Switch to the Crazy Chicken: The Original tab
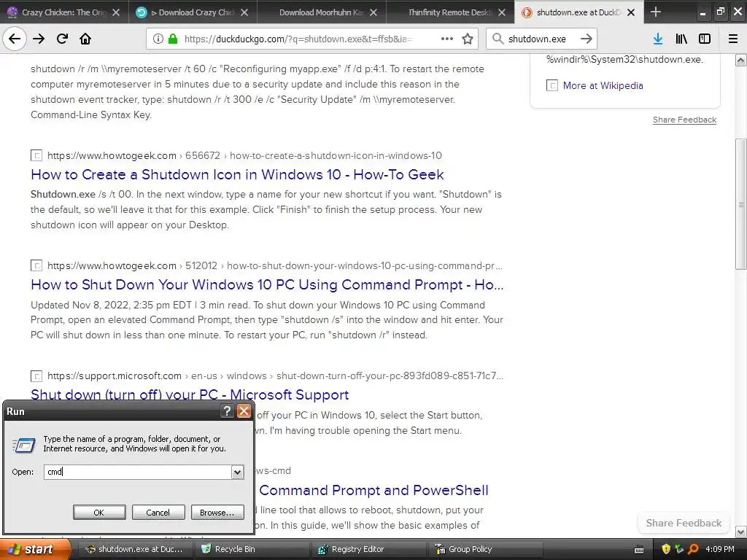This screenshot has width=747, height=560. click(64, 12)
